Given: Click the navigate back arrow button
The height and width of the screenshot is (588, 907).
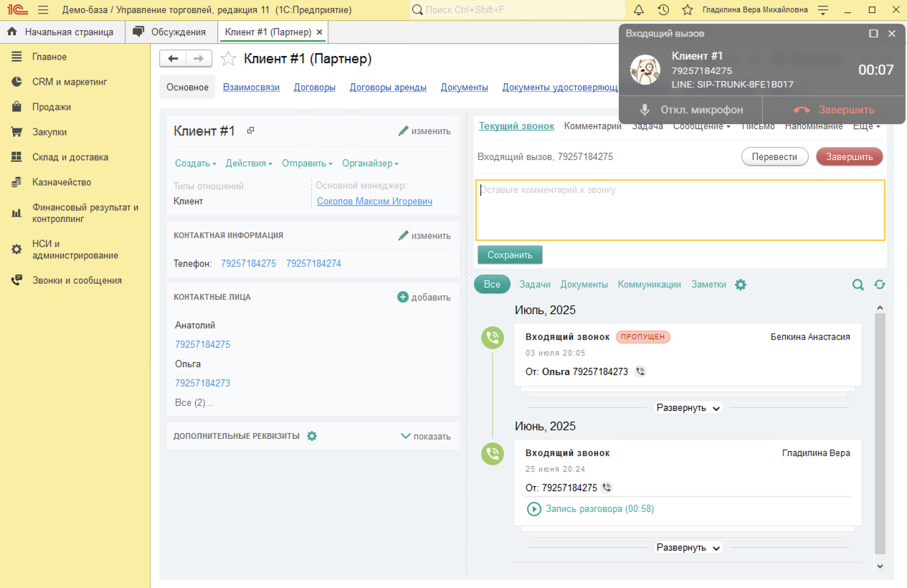Looking at the screenshot, I should 173,59.
